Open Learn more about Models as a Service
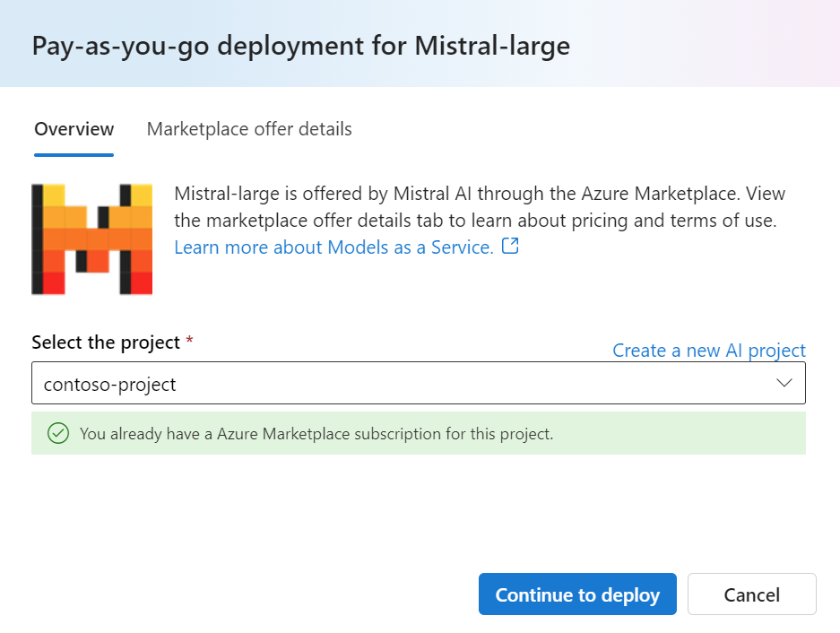 point(333,247)
